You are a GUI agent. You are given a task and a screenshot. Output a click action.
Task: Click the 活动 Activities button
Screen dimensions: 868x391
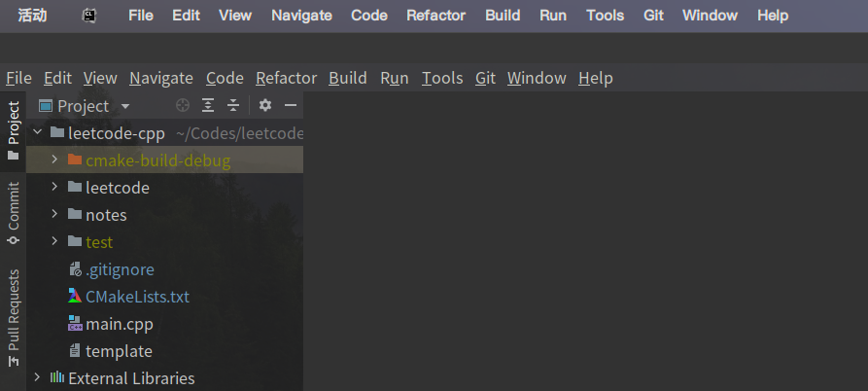coord(32,16)
